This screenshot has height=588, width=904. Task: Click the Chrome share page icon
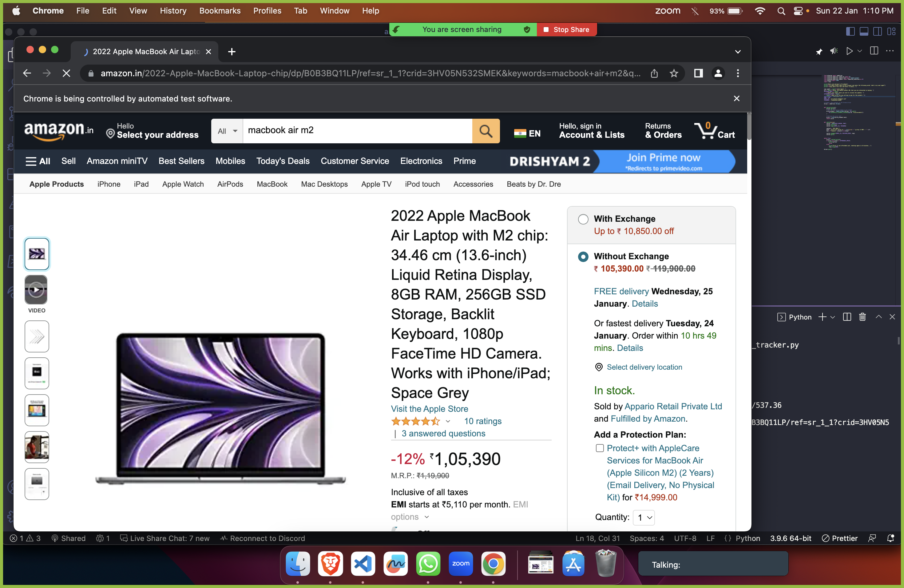(x=654, y=73)
